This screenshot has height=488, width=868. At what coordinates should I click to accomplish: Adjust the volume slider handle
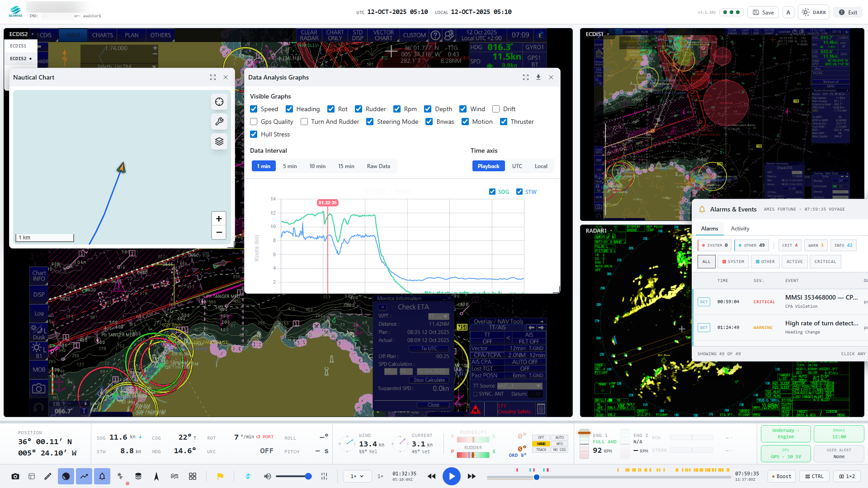[308, 476]
